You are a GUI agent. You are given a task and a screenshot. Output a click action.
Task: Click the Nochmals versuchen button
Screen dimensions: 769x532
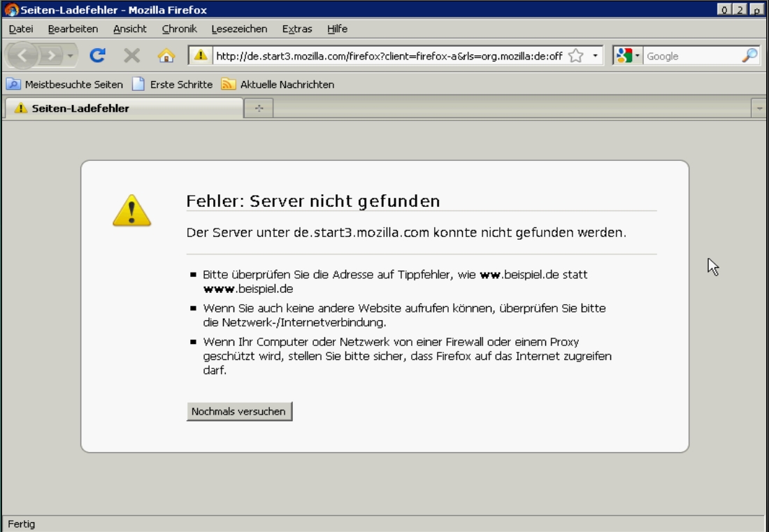pyautogui.click(x=239, y=411)
